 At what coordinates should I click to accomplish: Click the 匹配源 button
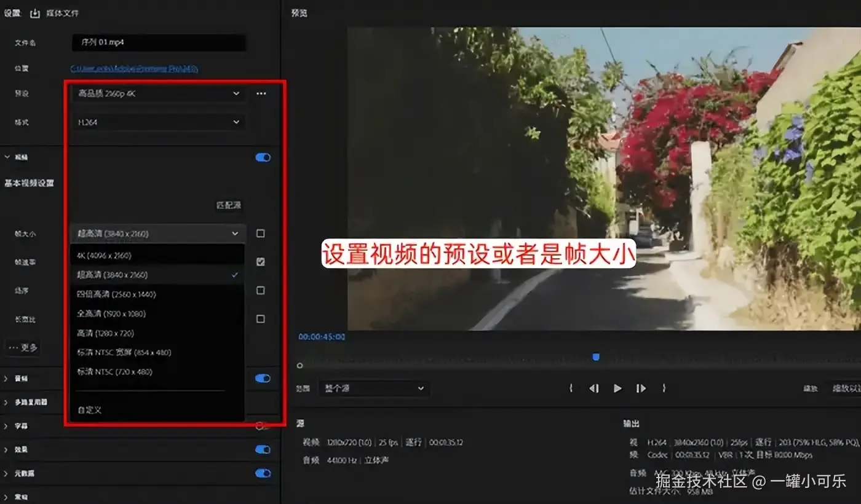[x=229, y=205]
